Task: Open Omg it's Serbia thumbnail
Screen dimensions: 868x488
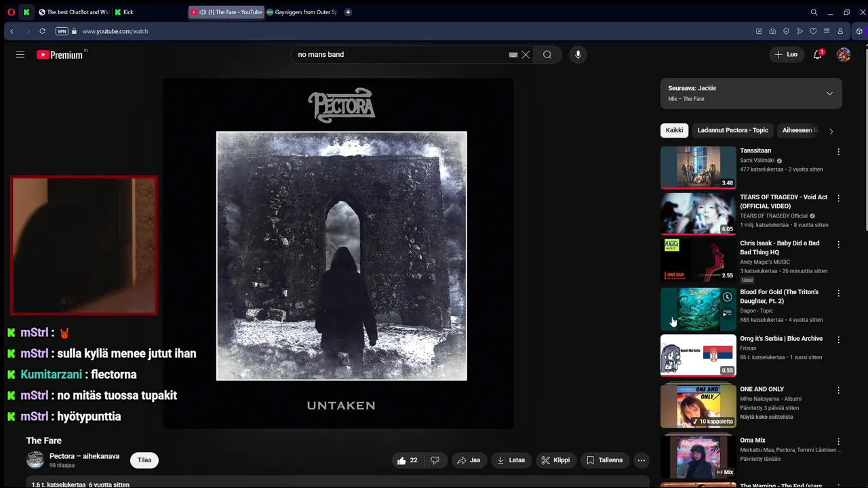Action: [698, 355]
